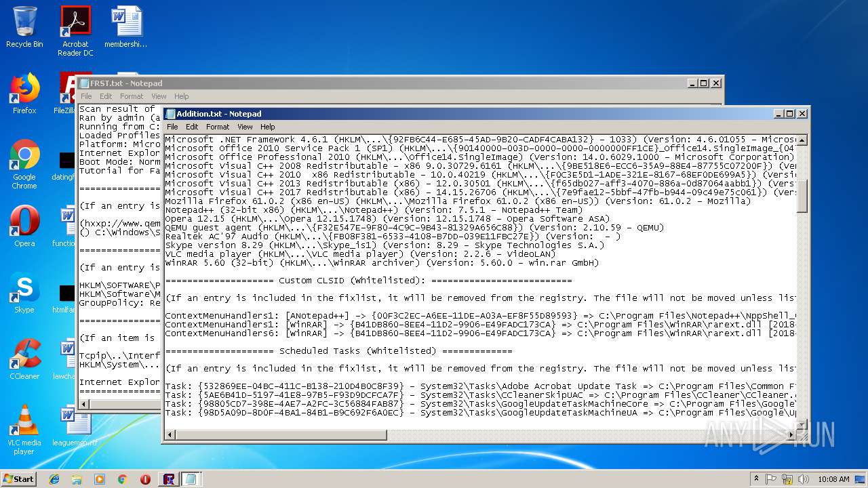868x488 pixels.
Task: Click the 'Realtek AC'97 Audio' line
Action: click(x=393, y=237)
